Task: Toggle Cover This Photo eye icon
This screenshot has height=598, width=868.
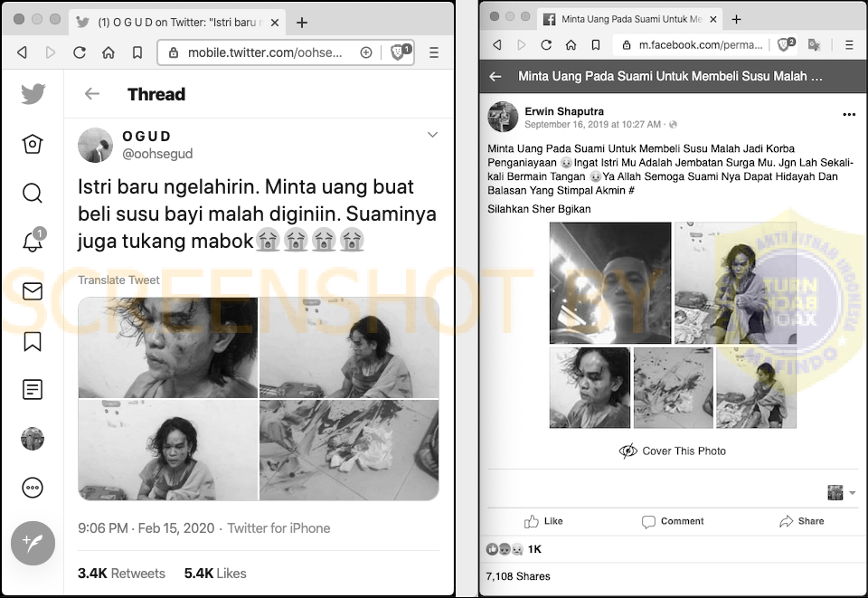Action: (627, 451)
